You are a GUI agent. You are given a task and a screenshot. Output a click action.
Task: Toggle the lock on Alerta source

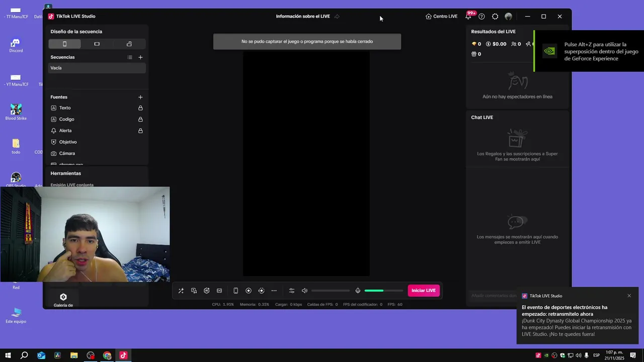[140, 131]
